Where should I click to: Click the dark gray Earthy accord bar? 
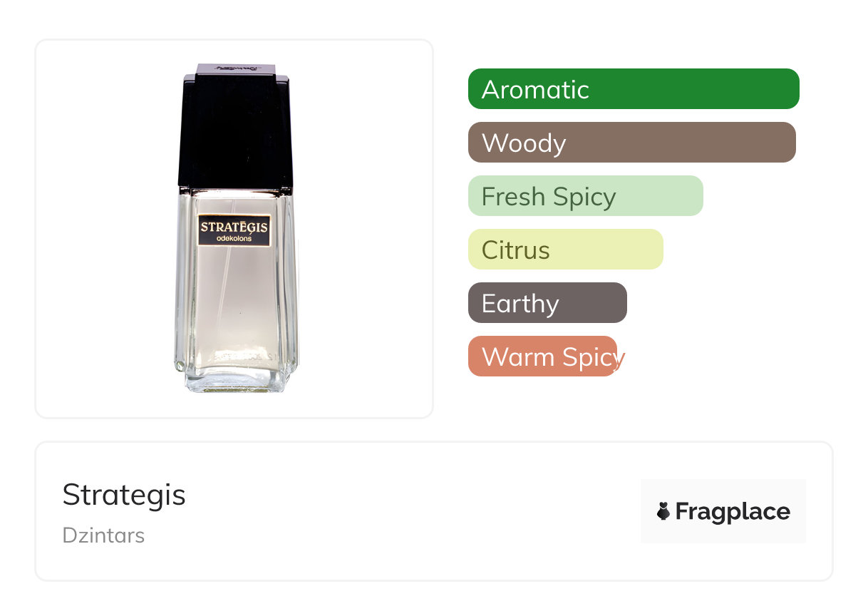[547, 303]
